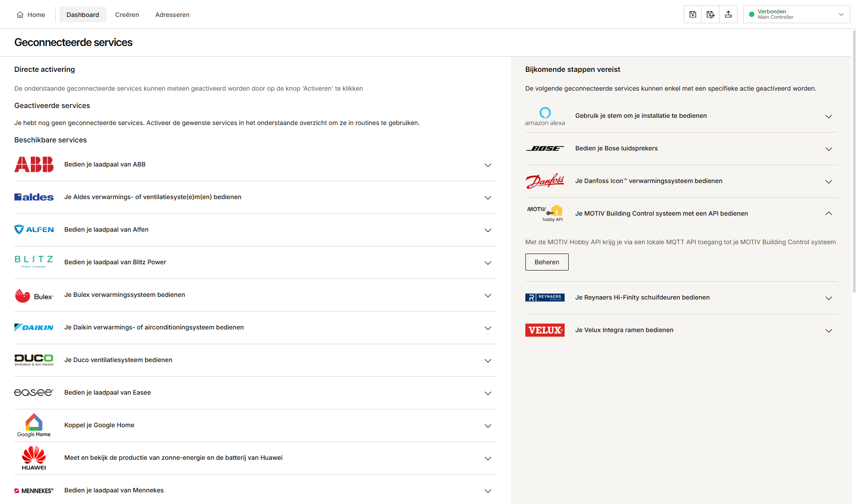Click the Velux logo
This screenshot has height=504, width=857.
click(545, 330)
